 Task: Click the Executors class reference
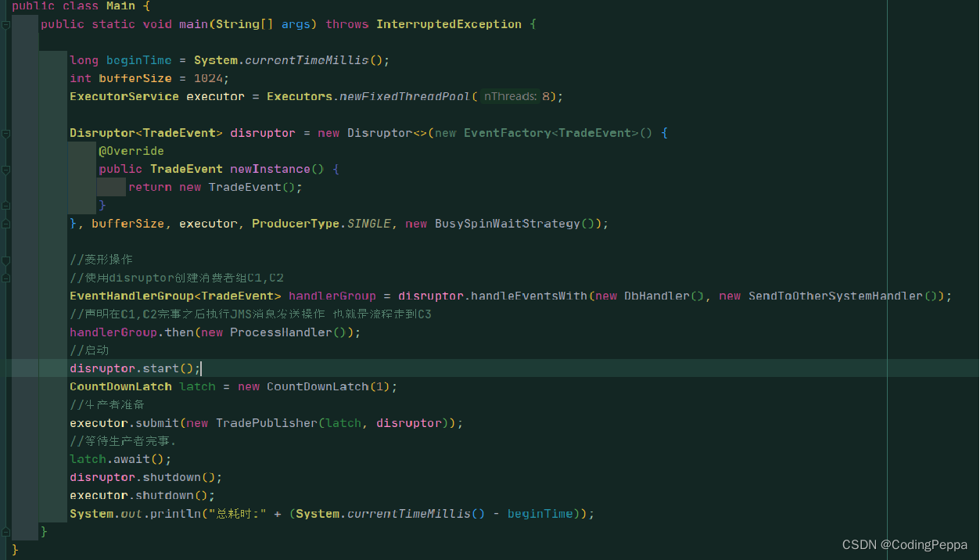point(300,97)
